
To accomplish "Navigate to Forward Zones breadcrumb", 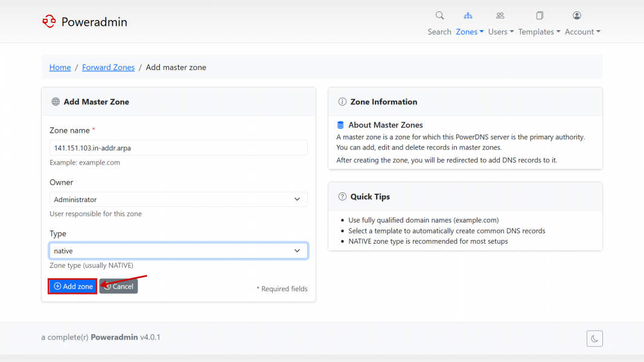I will [108, 68].
